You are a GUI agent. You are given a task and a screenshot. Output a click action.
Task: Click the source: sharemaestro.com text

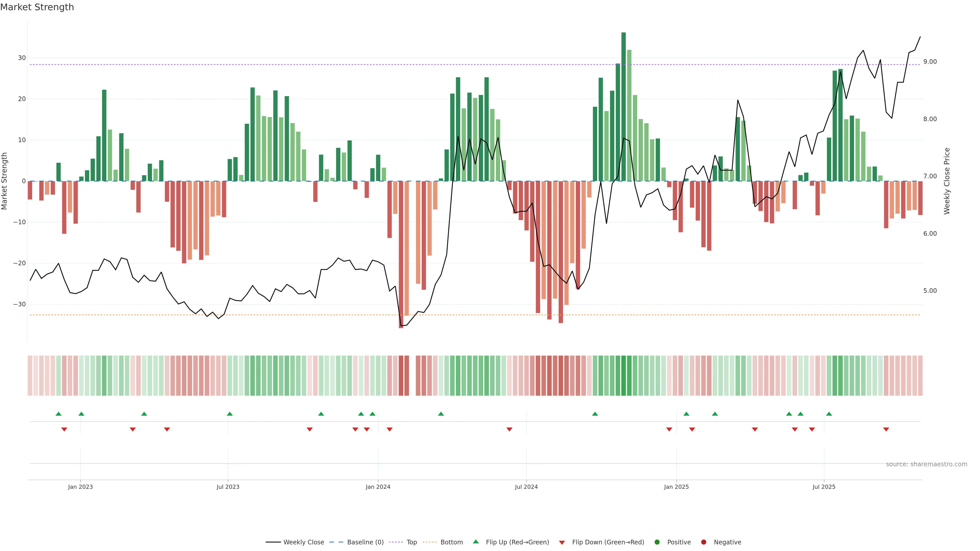coord(926,464)
